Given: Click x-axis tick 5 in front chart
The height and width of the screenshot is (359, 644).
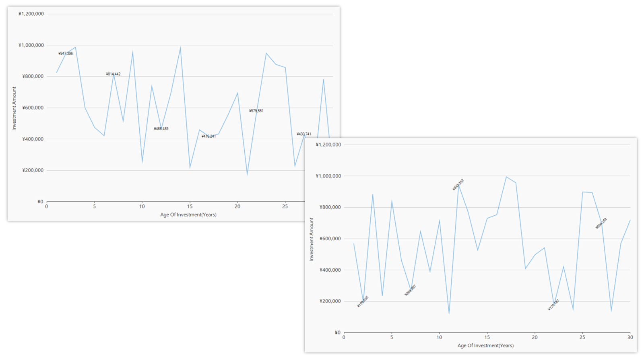Looking at the screenshot, I should [392, 337].
